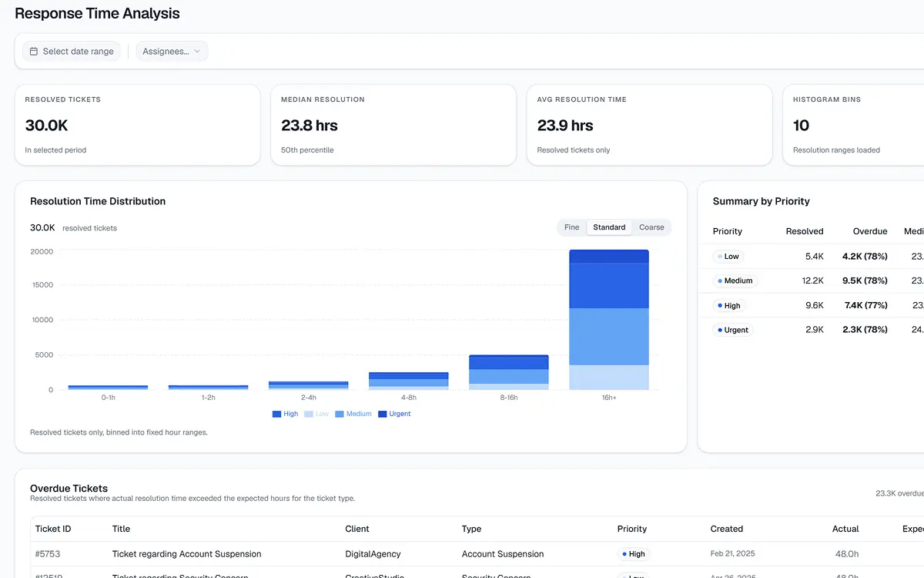The image size is (924, 578).
Task: Click the Urgent priority badge in summary
Action: pos(732,330)
